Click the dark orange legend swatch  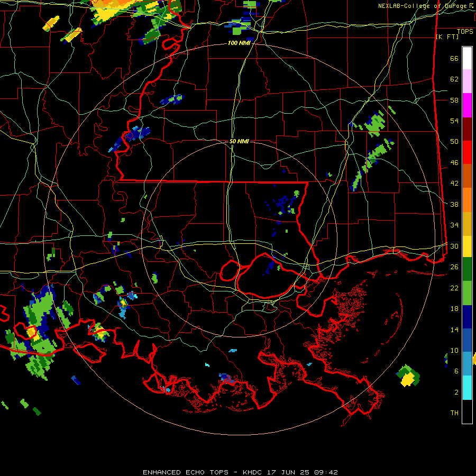click(x=467, y=176)
